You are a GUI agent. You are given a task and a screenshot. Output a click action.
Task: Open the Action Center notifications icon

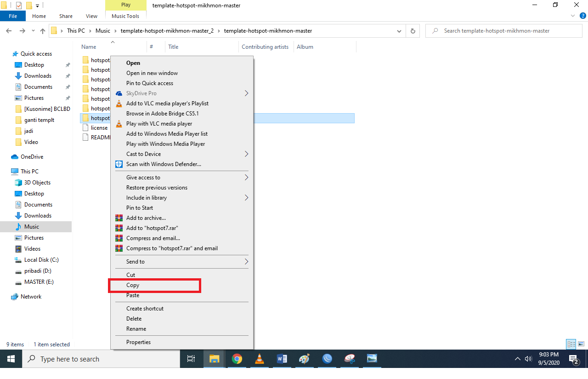574,359
